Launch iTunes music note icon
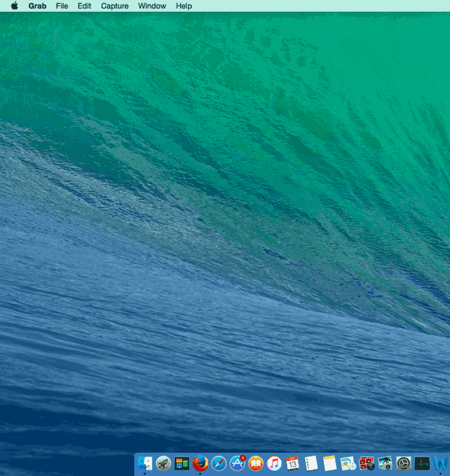This screenshot has width=450, height=476. [274, 463]
